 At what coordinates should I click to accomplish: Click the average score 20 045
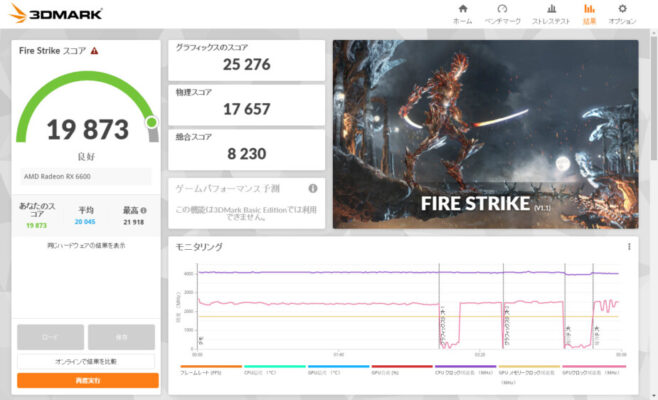click(85, 222)
